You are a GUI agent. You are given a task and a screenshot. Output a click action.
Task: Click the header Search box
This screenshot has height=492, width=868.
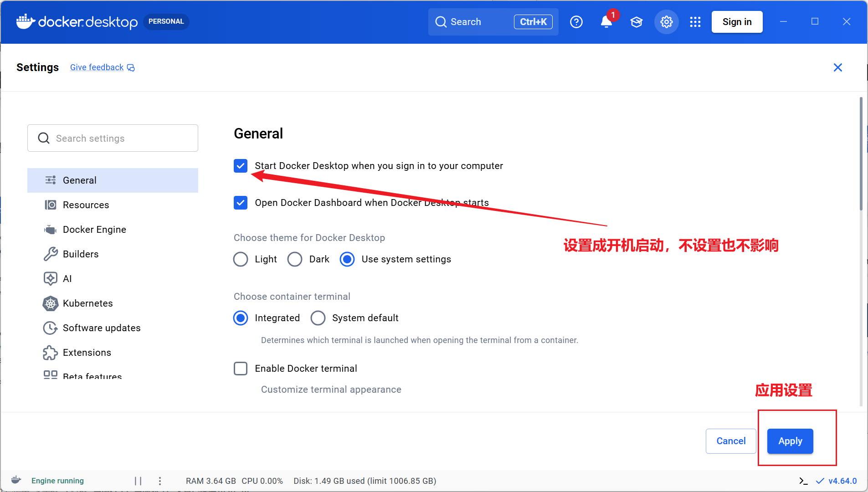pyautogui.click(x=493, y=22)
